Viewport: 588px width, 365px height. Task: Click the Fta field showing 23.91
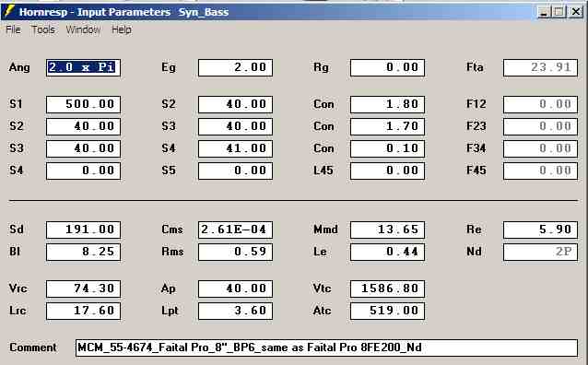540,67
